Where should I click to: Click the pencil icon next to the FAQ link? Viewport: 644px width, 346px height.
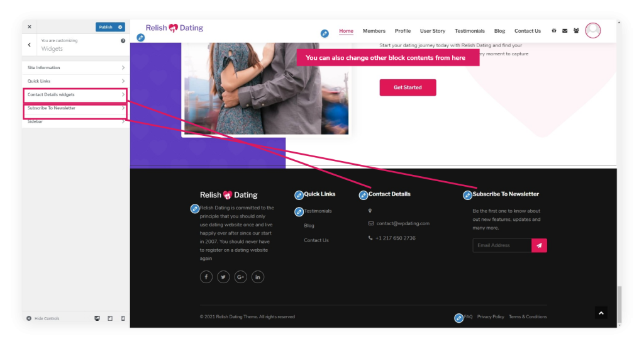(458, 318)
